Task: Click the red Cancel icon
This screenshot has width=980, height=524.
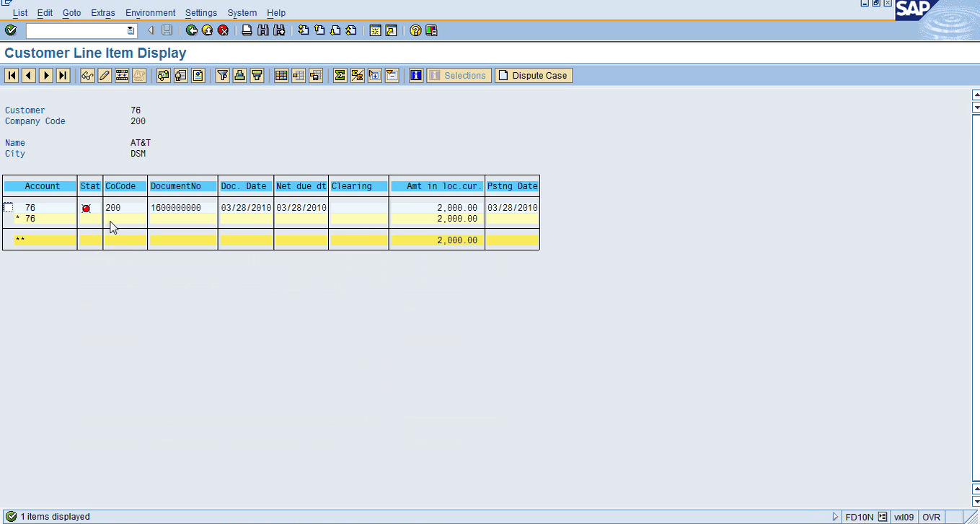Action: coord(223,30)
